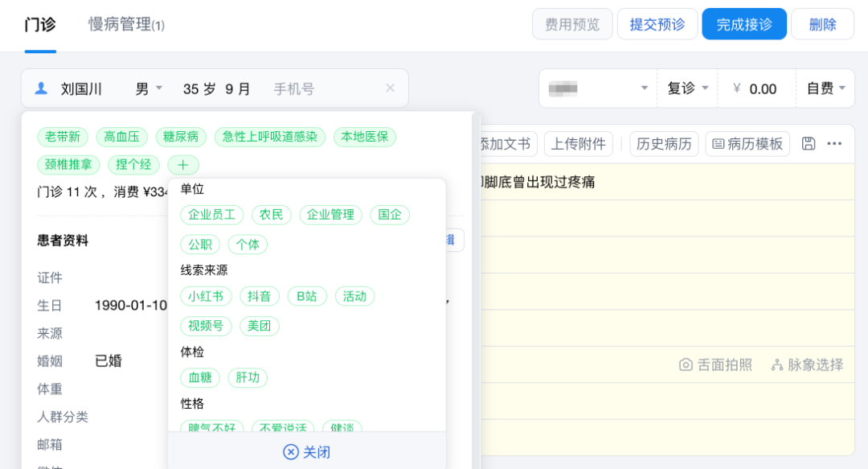Close the tag picker with 关闭
The image size is (868, 469).
(x=307, y=452)
